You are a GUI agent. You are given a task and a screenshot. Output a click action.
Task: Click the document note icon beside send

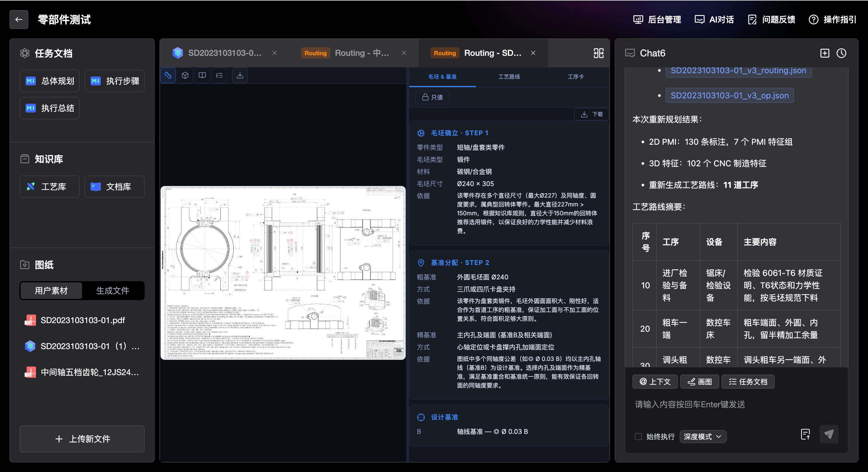point(805,434)
